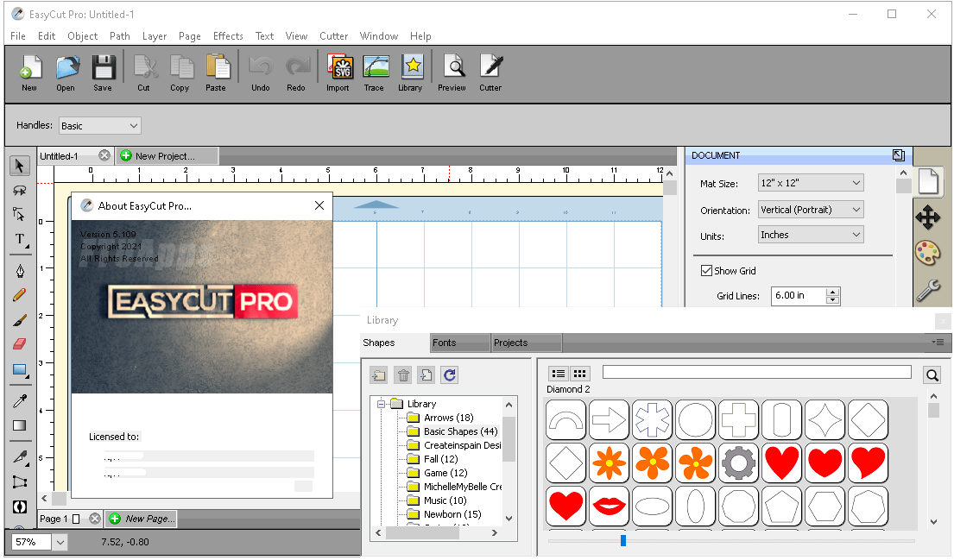Switch library to list view

pyautogui.click(x=559, y=374)
